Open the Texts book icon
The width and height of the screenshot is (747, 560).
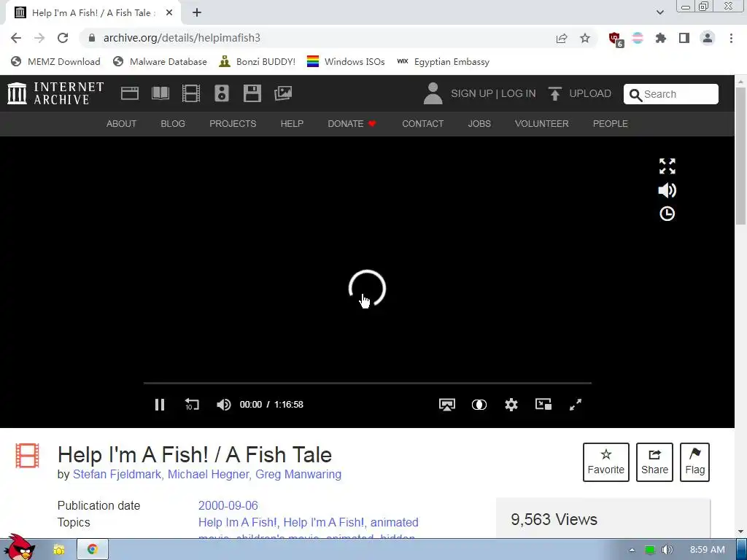[160, 93]
